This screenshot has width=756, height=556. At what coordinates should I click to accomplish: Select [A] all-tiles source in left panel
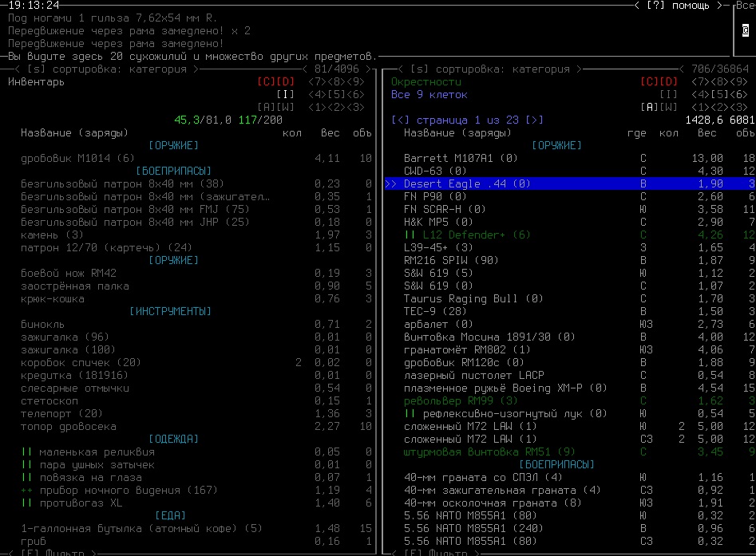point(266,108)
